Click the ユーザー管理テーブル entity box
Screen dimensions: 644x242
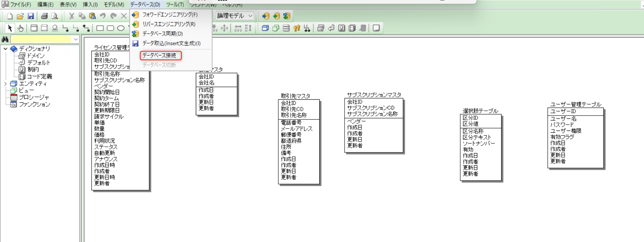575,139
